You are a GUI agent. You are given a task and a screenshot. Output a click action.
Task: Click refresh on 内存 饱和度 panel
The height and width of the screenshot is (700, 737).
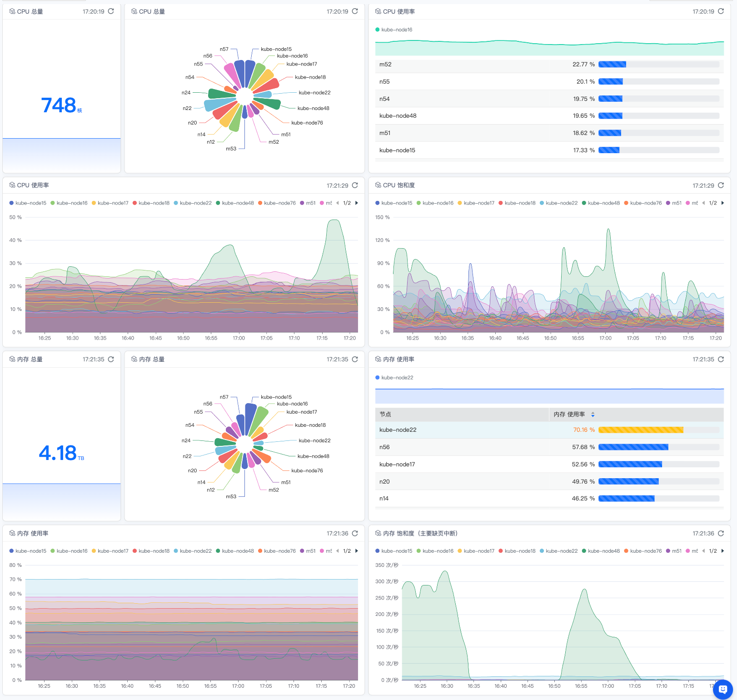pos(721,533)
